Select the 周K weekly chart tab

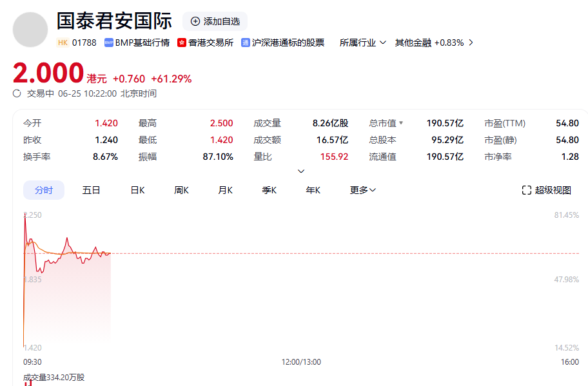click(181, 190)
